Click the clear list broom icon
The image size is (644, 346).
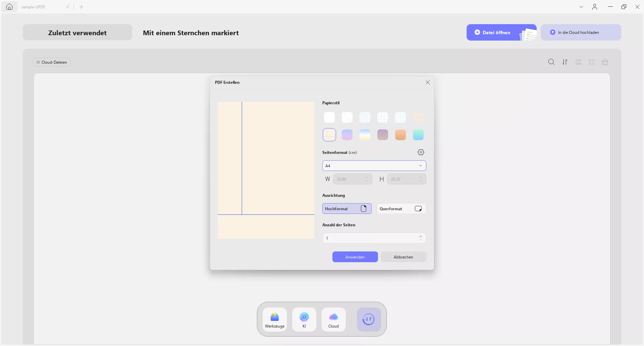tap(605, 62)
